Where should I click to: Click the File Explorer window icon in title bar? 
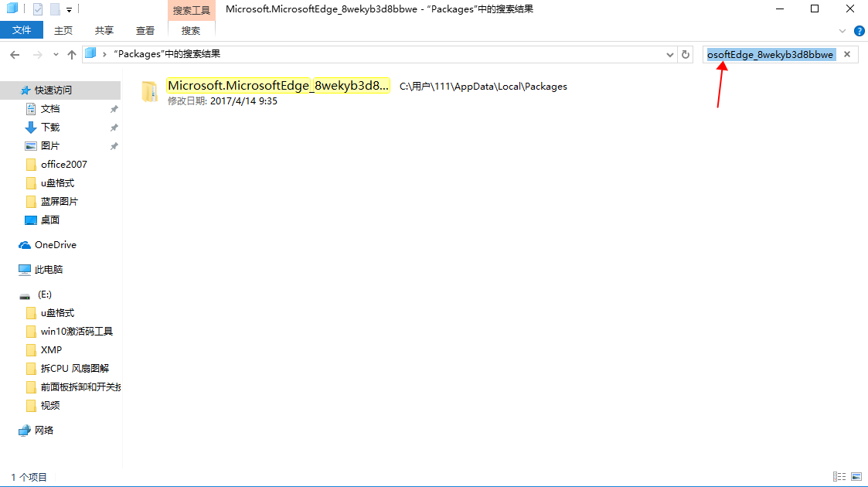click(12, 9)
